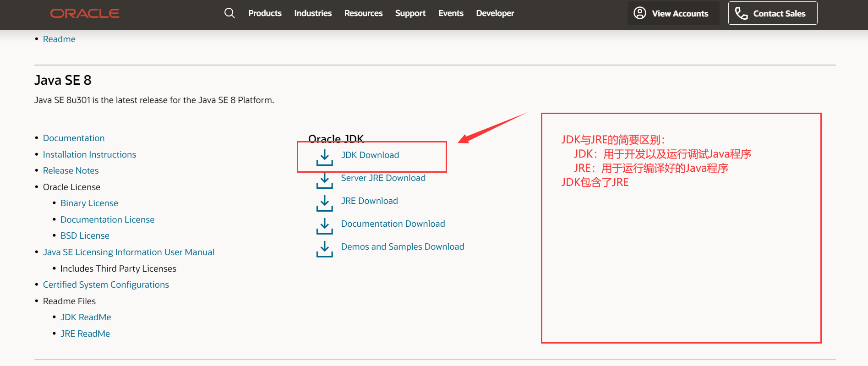Open the Readme link at top
Image resolution: width=868 pixels, height=366 pixels.
point(59,39)
